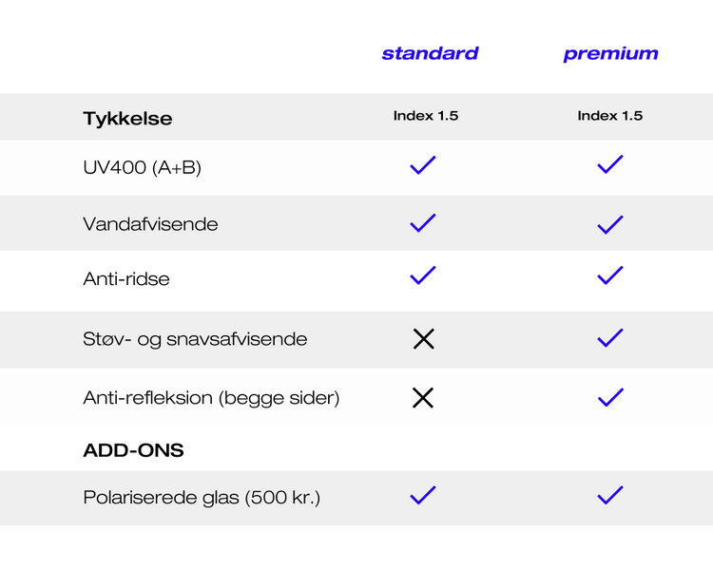Click the premium UV400 checkmark
Viewport: 713px width, 588px height.
pos(610,165)
